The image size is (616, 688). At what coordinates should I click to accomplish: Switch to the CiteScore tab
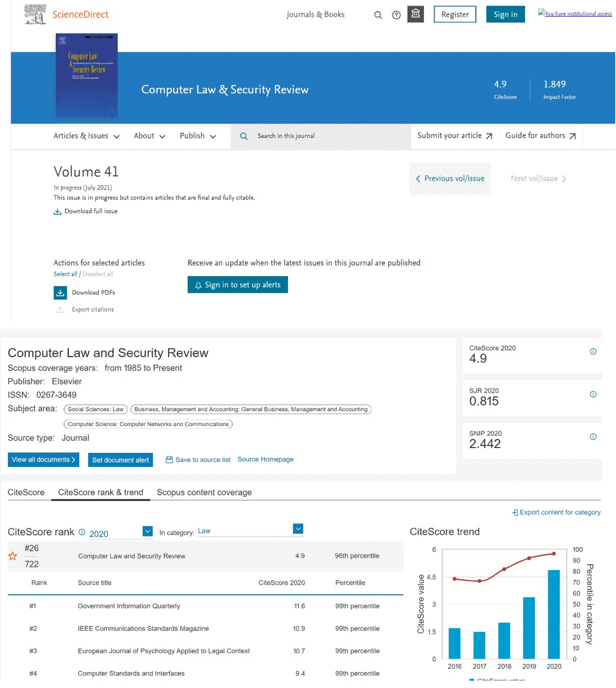26,492
